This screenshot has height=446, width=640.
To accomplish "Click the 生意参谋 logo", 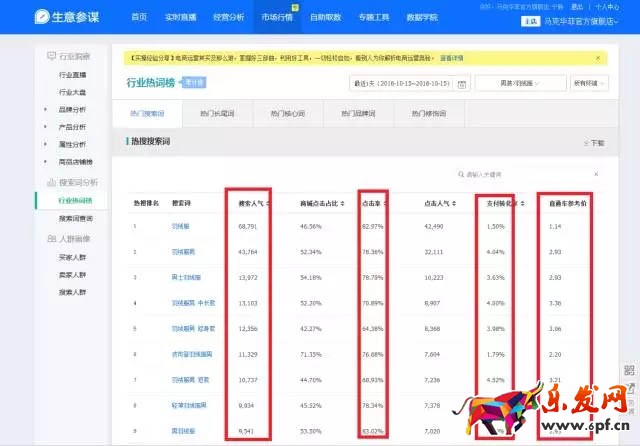I will (x=67, y=17).
